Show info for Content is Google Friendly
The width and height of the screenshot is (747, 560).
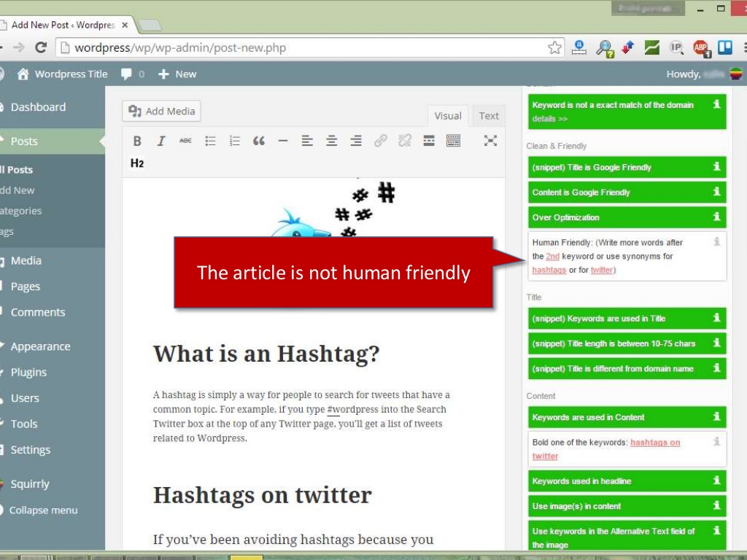coord(716,192)
